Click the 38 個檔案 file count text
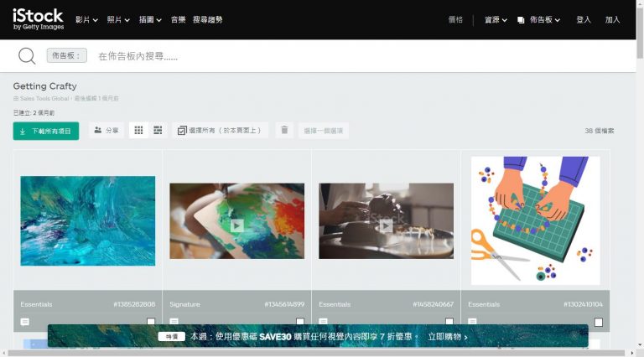This screenshot has height=357, width=644. pos(600,131)
